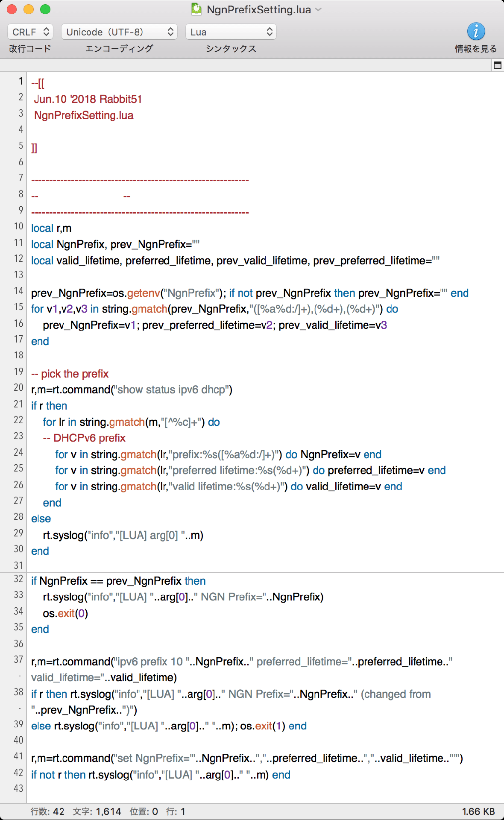
Task: Click the '-- pick the prefix' comment
Action: pos(70,374)
